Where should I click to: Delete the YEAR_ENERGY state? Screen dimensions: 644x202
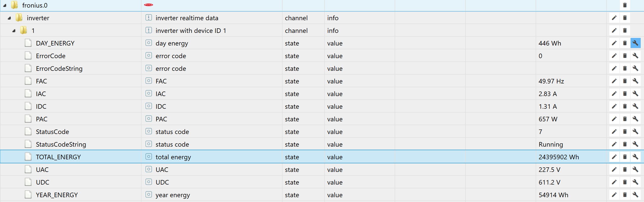click(625, 195)
